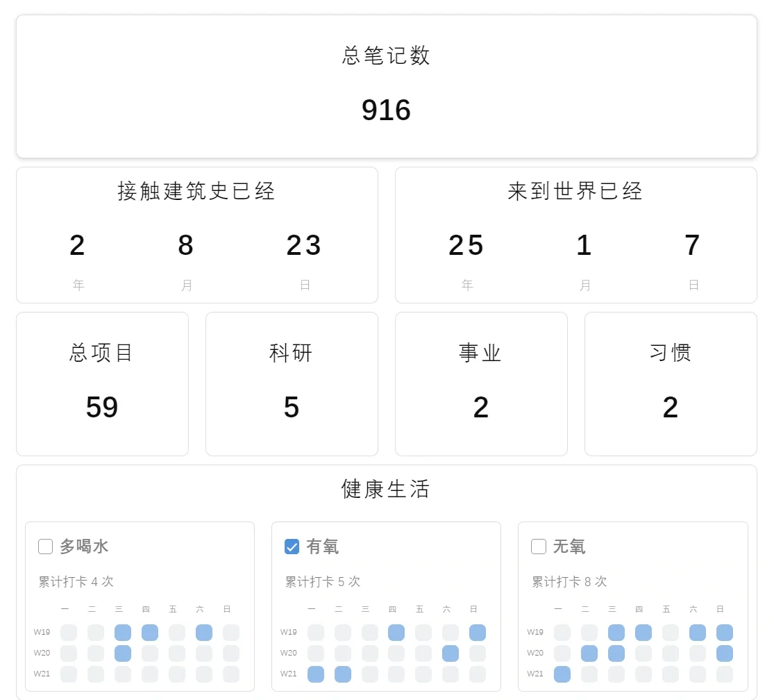774x700 pixels.
Task: Tick the 无氧 habit checkbox
Action: pos(539,547)
